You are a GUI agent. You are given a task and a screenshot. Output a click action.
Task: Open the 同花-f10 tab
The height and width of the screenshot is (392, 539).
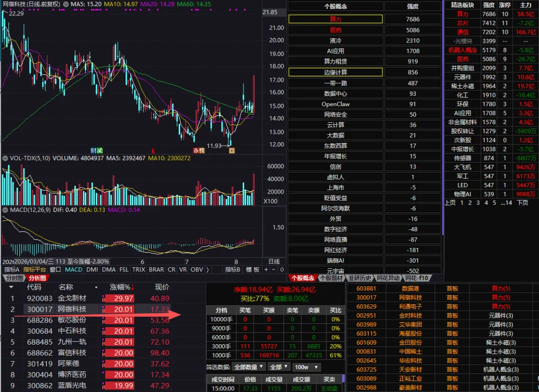click(417, 278)
